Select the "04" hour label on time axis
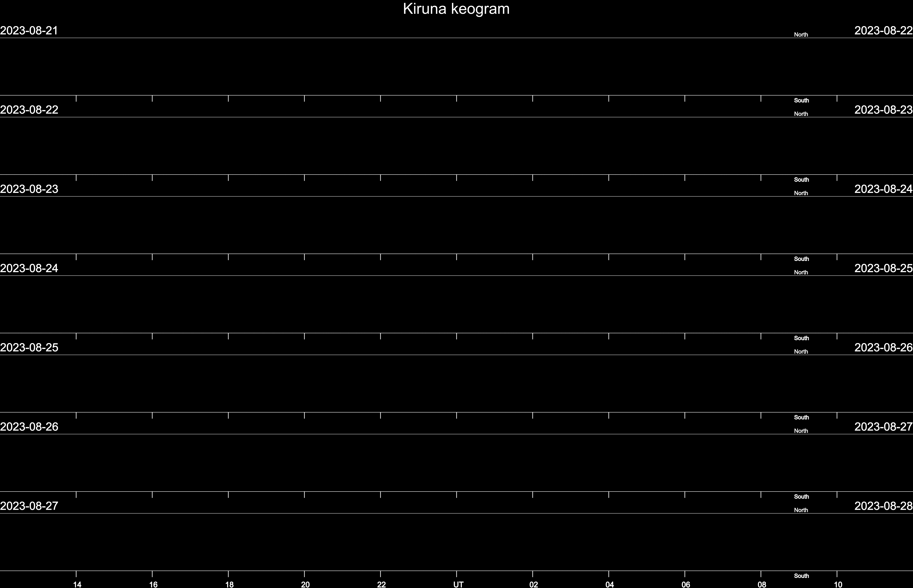The height and width of the screenshot is (588, 913). point(609,584)
